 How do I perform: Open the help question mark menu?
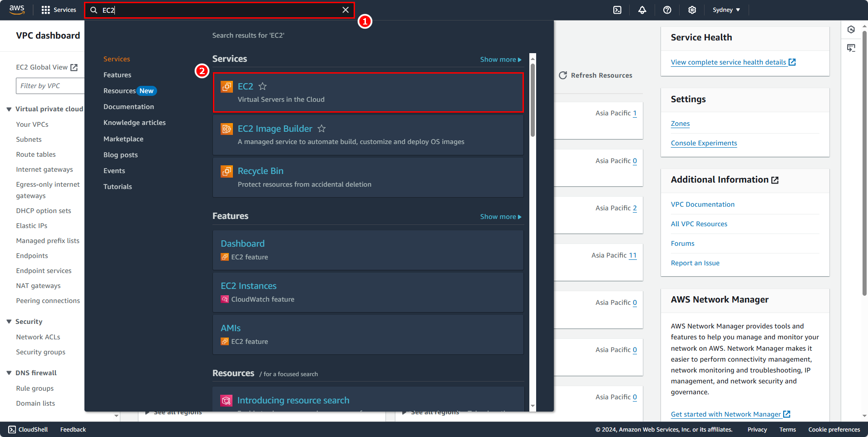pyautogui.click(x=667, y=10)
